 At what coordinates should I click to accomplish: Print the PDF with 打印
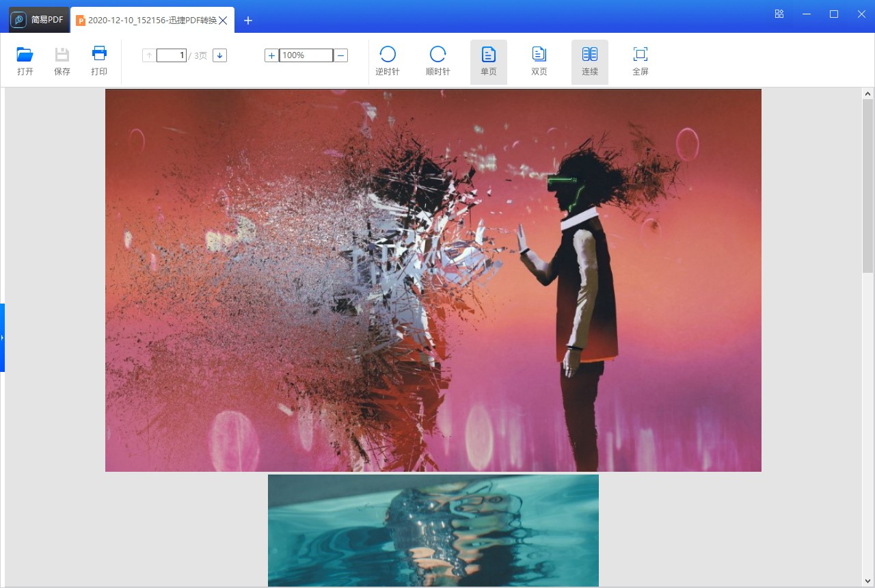tap(99, 62)
